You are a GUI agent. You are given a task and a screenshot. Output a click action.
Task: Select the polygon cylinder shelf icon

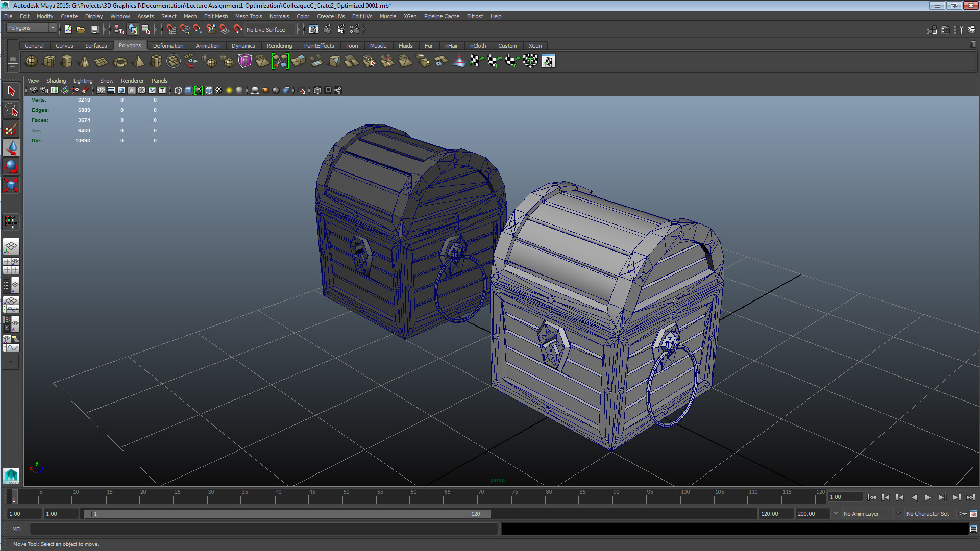(x=66, y=61)
